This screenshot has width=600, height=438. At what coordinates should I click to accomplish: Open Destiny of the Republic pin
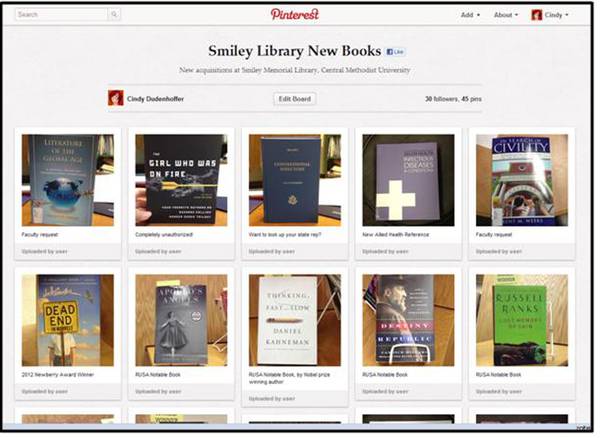coord(408,320)
